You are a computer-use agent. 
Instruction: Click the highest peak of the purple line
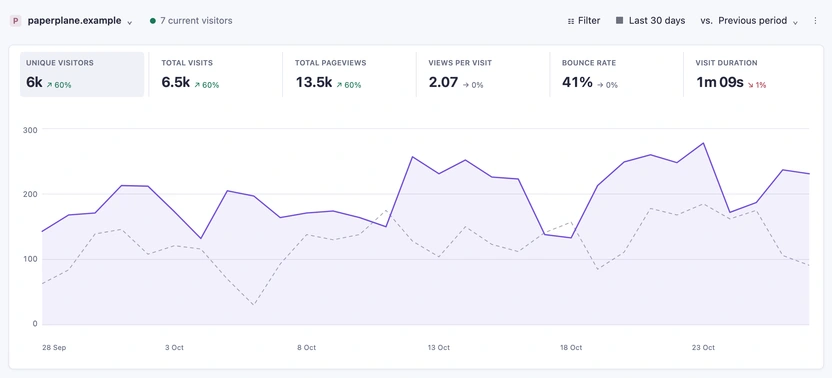coord(703,143)
